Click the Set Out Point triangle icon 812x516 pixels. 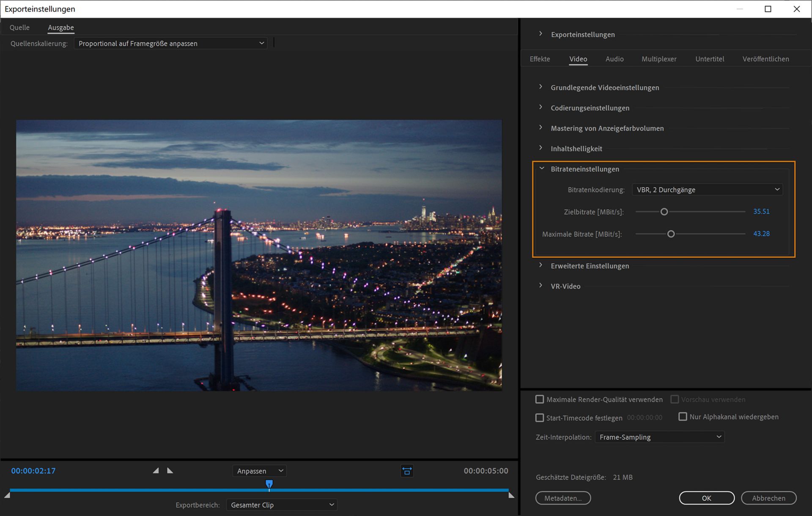[x=170, y=471]
